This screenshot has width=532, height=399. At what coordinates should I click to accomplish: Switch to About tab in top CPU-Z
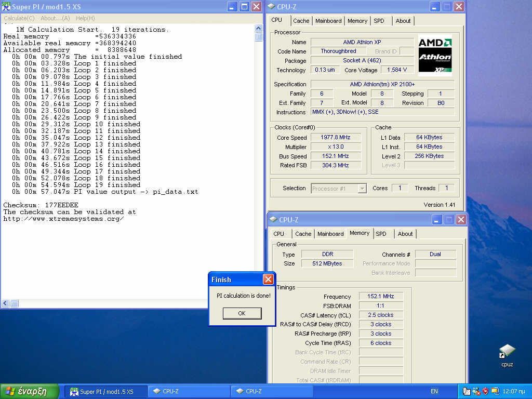pyautogui.click(x=403, y=21)
